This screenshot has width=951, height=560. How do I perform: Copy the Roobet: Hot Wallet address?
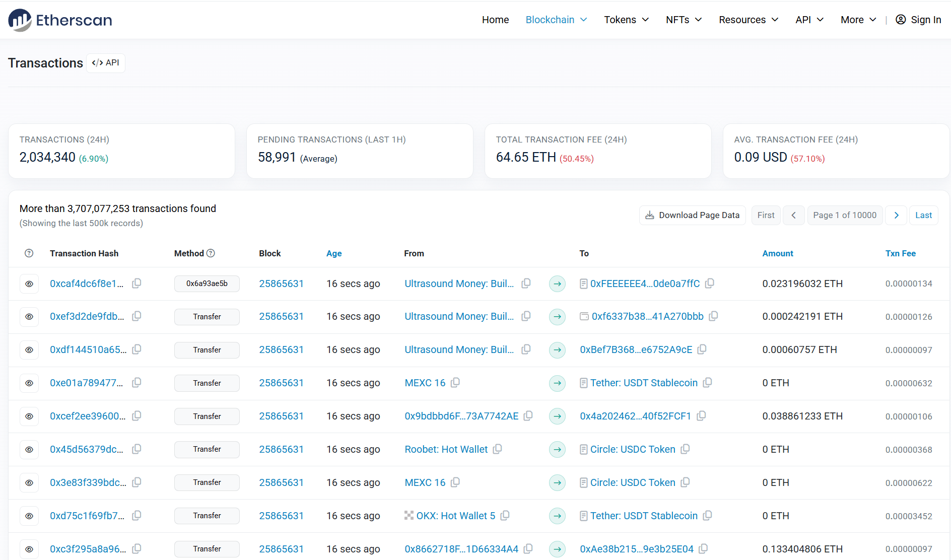tap(498, 449)
